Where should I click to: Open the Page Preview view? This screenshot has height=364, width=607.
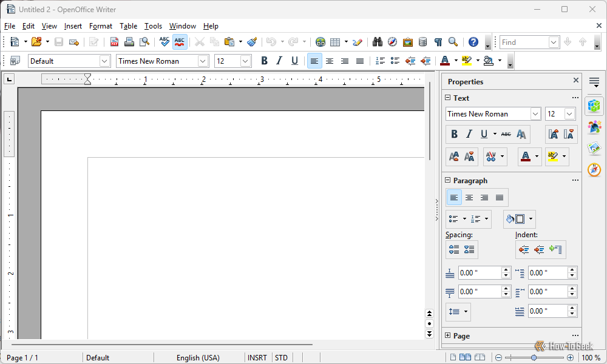[x=144, y=42]
